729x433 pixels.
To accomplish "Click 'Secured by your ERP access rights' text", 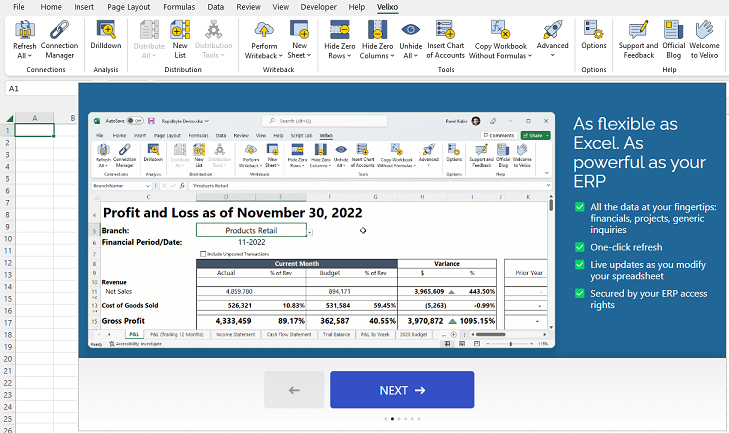I will pyautogui.click(x=649, y=299).
